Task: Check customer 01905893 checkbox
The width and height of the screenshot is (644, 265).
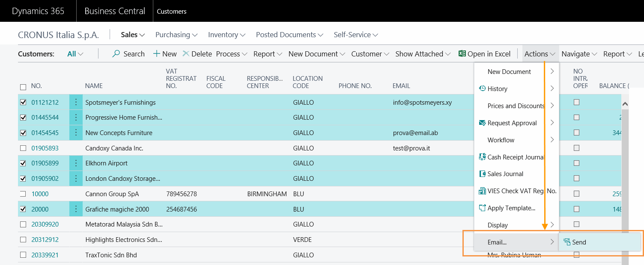Action: [23, 148]
